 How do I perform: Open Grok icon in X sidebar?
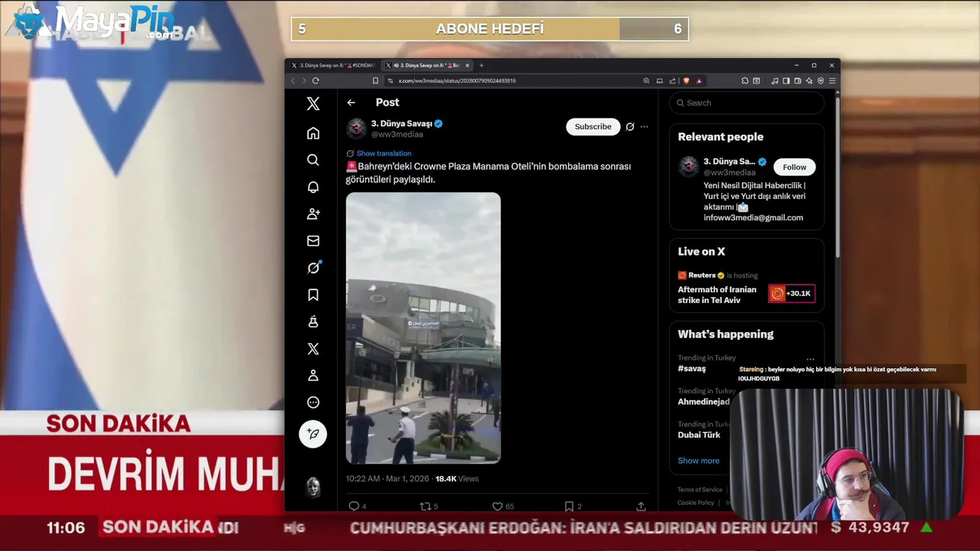click(313, 268)
